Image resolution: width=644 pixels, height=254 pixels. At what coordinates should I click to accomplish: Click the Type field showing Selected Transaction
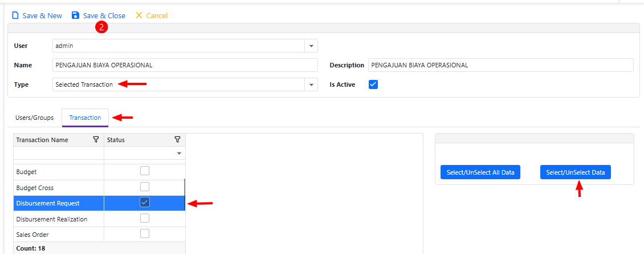click(178, 84)
